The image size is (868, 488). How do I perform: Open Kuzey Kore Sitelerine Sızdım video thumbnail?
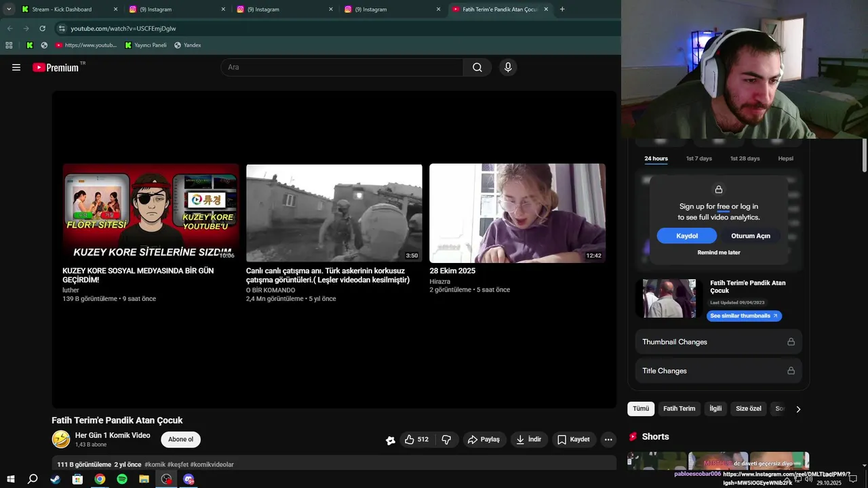[151, 213]
